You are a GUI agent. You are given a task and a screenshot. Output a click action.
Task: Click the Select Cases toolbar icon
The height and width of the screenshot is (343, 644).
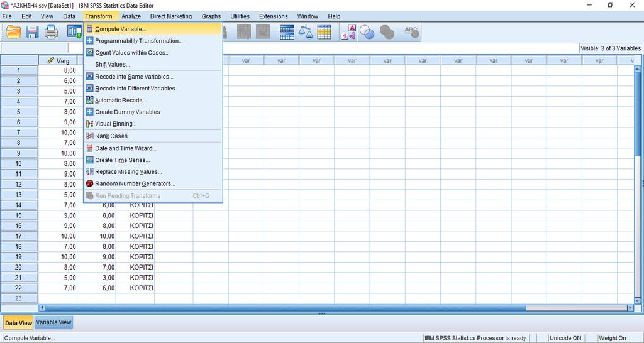point(324,32)
